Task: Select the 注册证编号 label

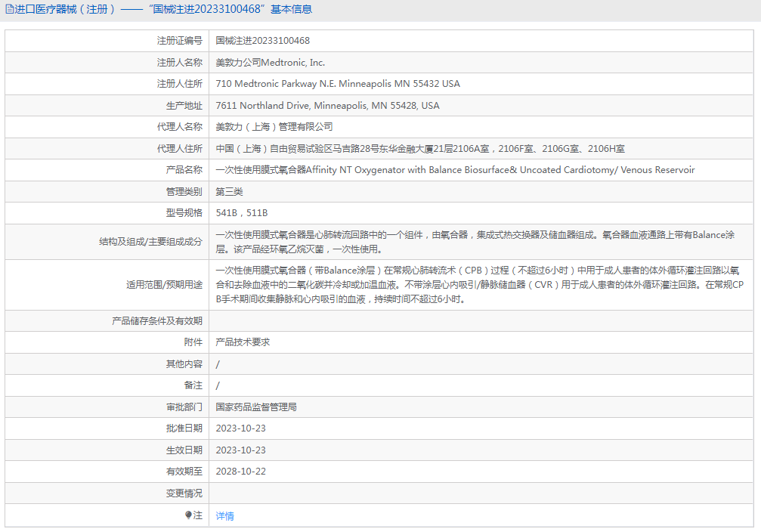Action: (x=180, y=41)
